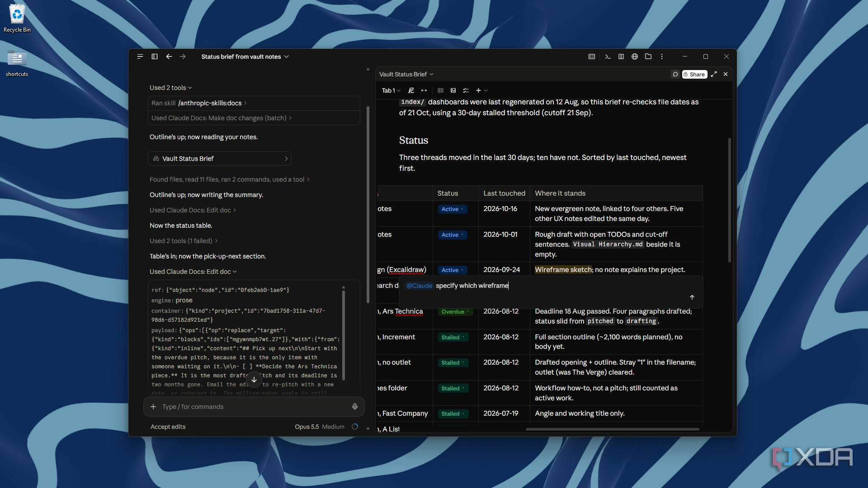
Task: Insert a checklist with the checklist icon
Action: pos(466,90)
